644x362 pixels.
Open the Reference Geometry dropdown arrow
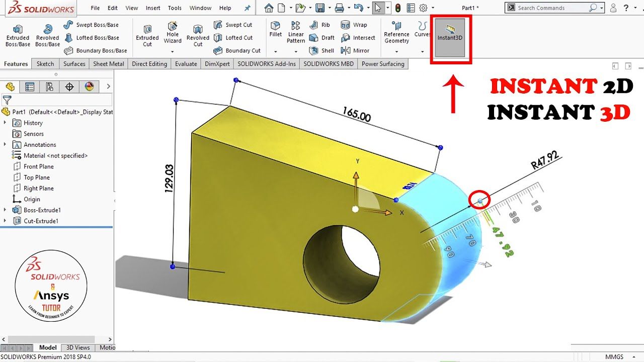(396, 51)
